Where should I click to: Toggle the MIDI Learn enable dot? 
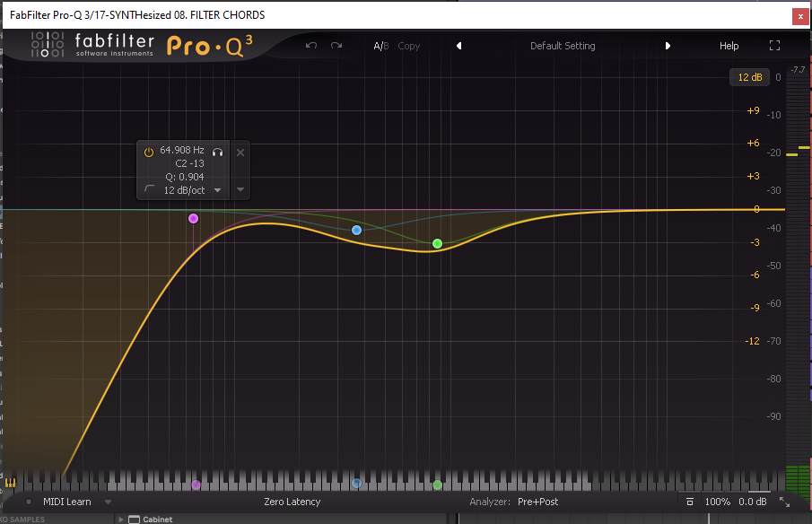point(29,502)
